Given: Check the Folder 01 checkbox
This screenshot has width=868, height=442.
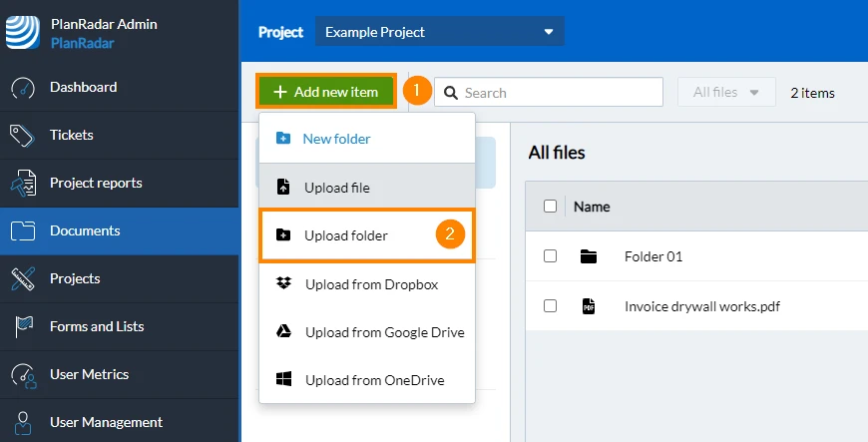Looking at the screenshot, I should [550, 255].
